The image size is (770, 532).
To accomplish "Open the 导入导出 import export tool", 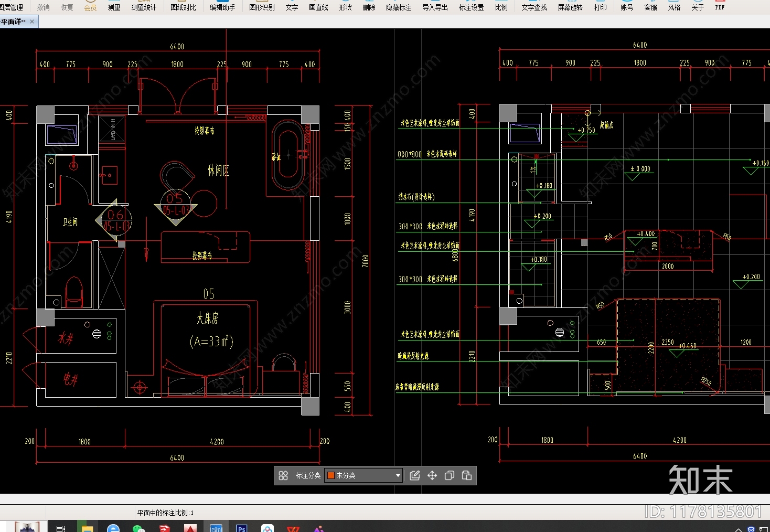I will pyautogui.click(x=435, y=7).
